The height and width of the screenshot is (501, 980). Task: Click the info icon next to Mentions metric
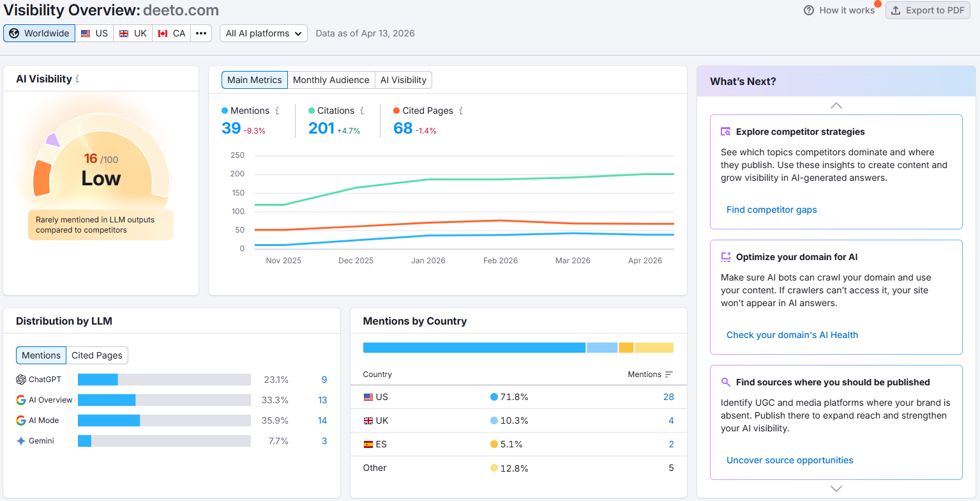pyautogui.click(x=277, y=111)
